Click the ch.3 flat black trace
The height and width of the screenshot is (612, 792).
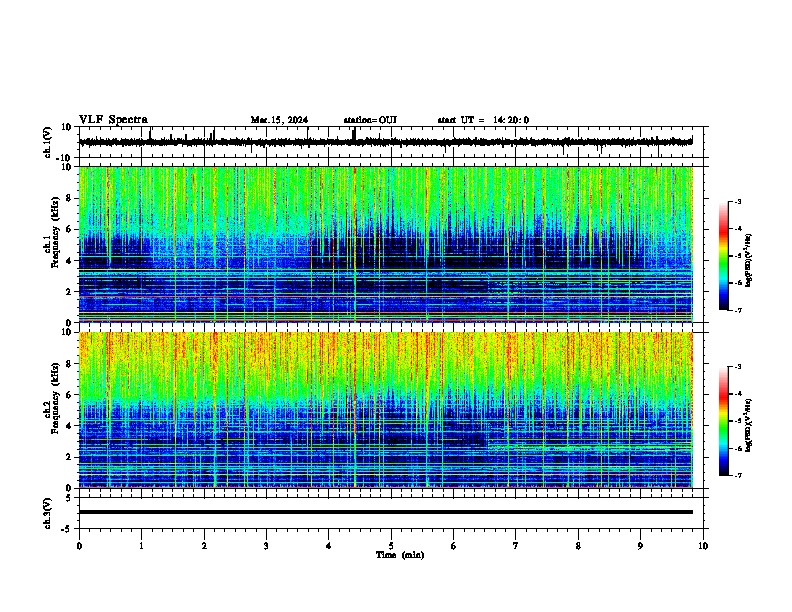[x=386, y=512]
